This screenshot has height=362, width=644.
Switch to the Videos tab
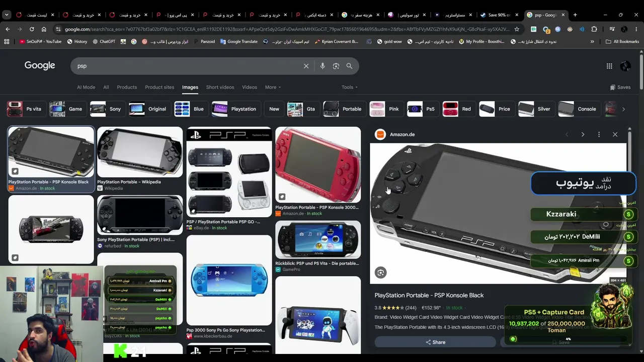click(250, 87)
